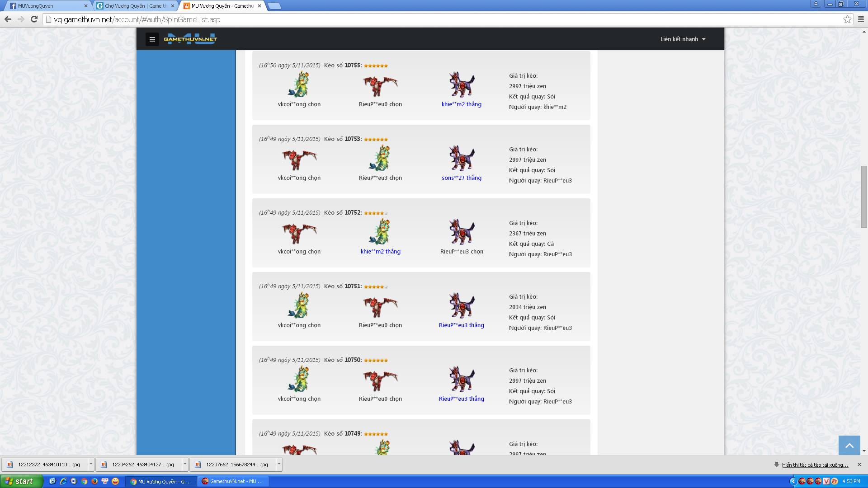Click the green fish icon in bet 10752
Viewport: 868px width, 488px height.
[x=380, y=231]
